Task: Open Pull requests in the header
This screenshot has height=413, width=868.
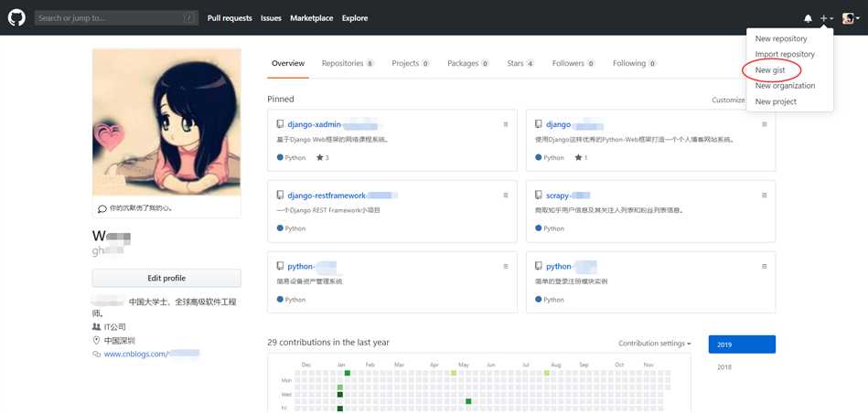Action: [x=230, y=18]
